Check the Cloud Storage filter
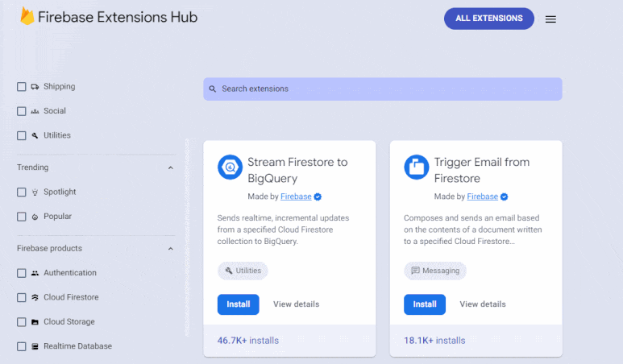 (22, 322)
